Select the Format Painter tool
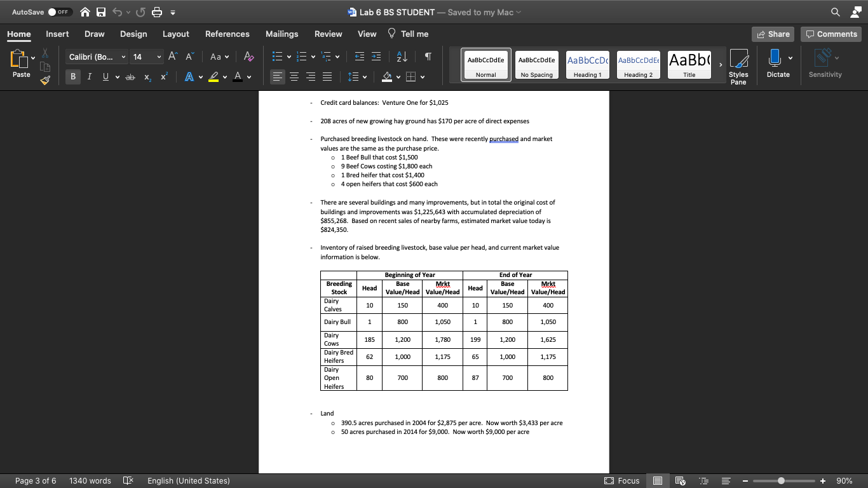 pyautogui.click(x=44, y=80)
